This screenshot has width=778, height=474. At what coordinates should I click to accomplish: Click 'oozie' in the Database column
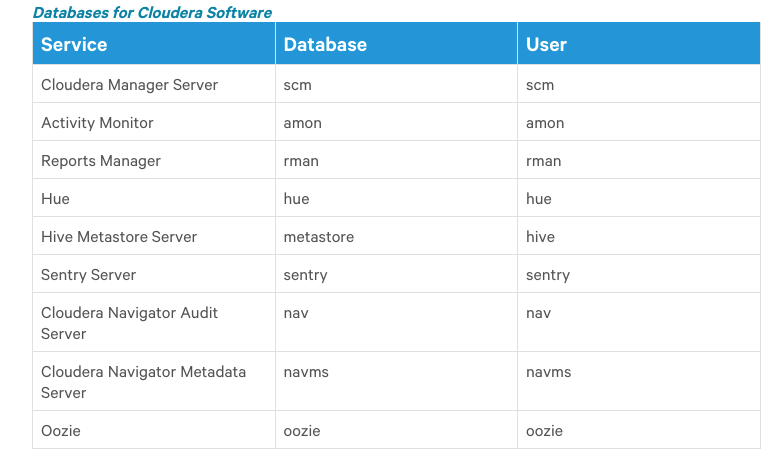(302, 431)
